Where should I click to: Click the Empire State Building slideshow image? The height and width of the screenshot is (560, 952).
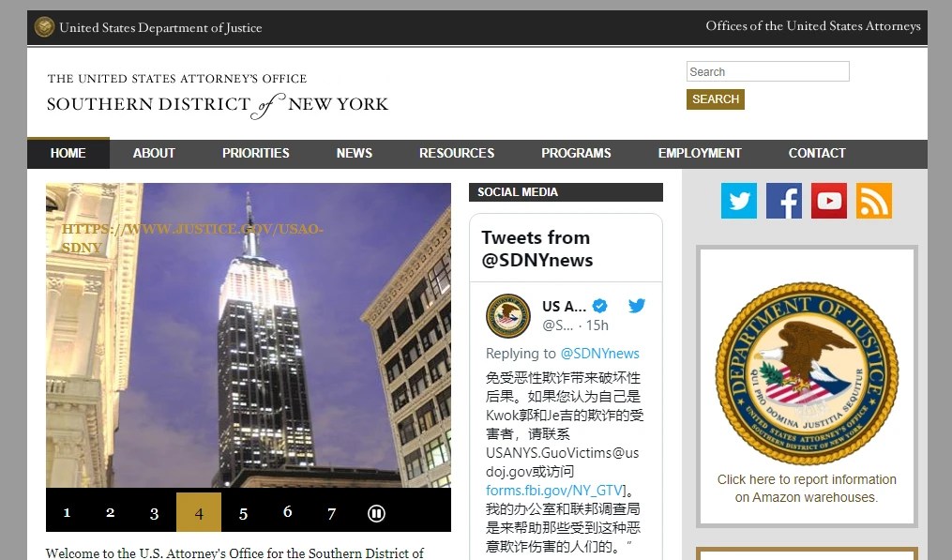[x=249, y=335]
